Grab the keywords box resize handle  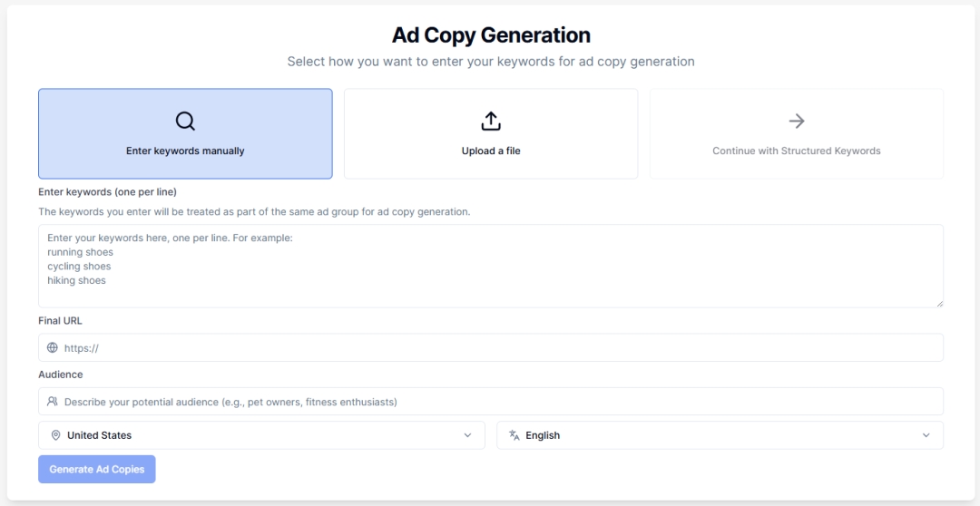pos(939,304)
